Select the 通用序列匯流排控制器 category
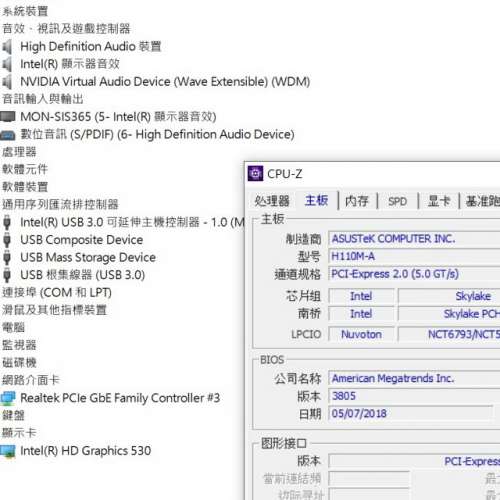 pos(60,204)
